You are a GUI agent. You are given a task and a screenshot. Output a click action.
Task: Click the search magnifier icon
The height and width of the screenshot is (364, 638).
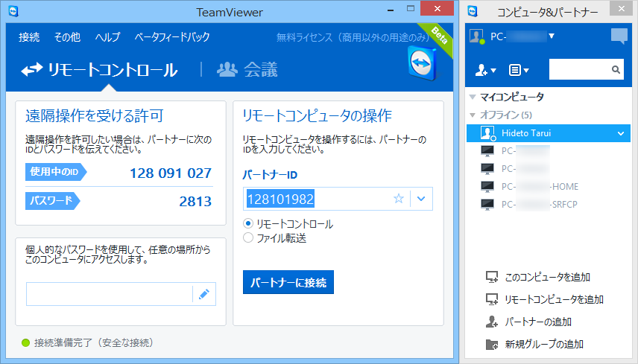click(x=616, y=70)
